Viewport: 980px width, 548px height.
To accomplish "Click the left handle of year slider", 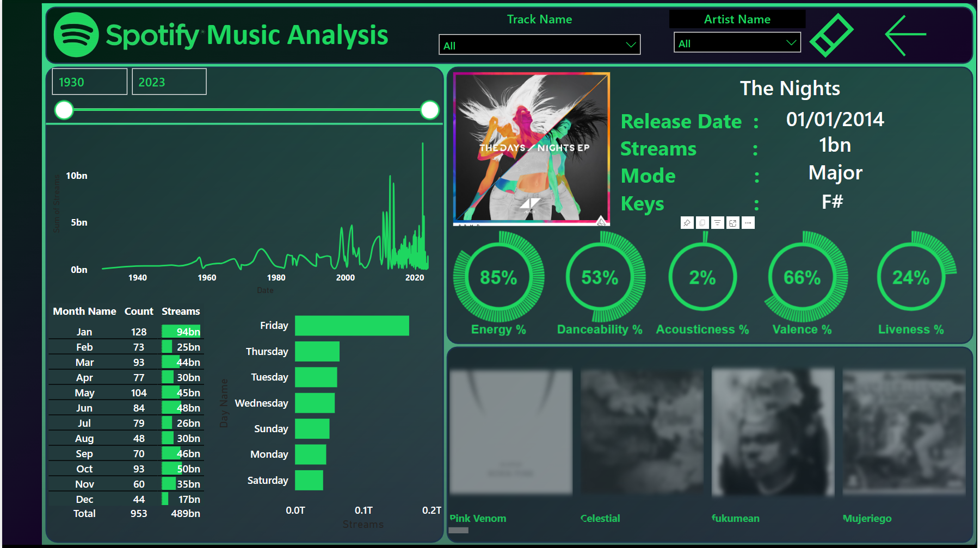I will (64, 110).
